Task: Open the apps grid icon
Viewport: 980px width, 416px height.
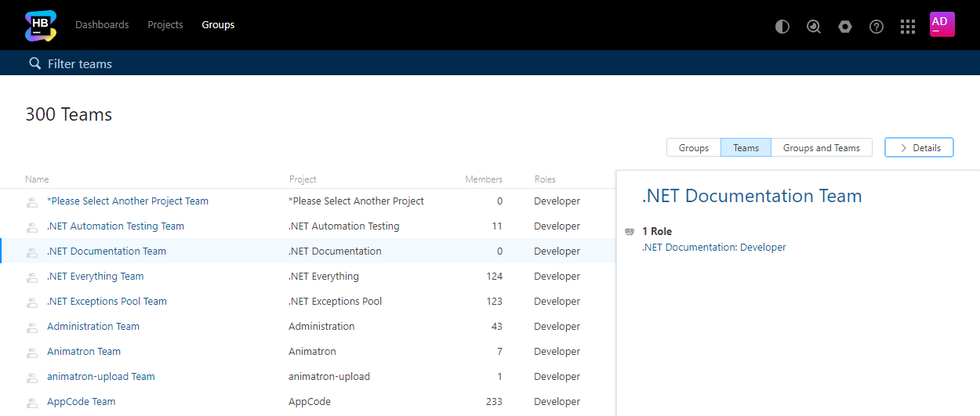Action: [908, 27]
